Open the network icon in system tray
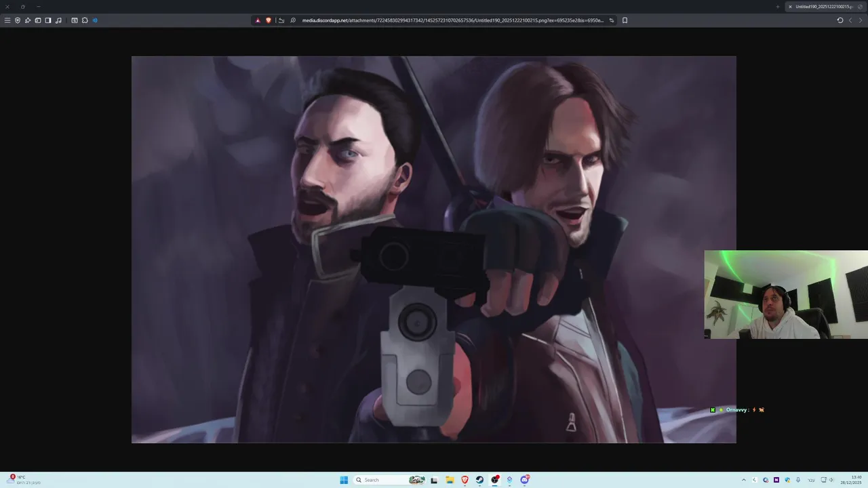The image size is (868, 488). pos(823,480)
